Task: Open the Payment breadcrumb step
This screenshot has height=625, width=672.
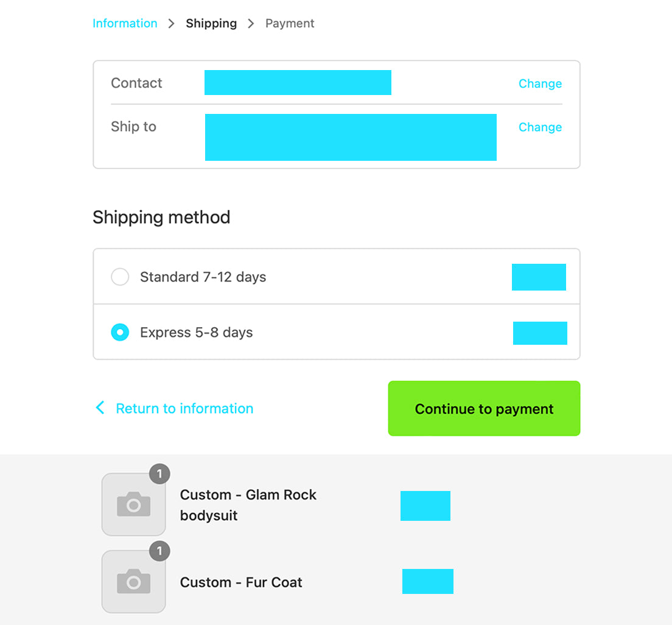Action: (x=290, y=24)
